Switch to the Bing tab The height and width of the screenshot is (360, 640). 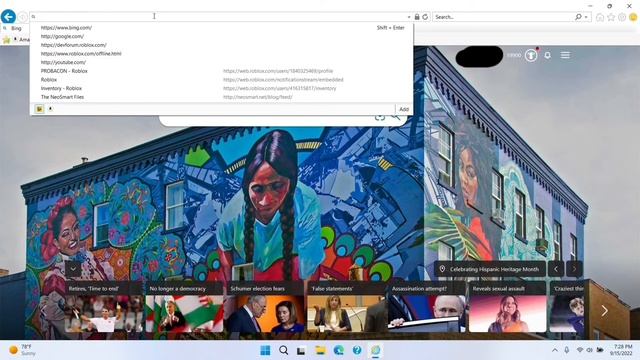16,28
